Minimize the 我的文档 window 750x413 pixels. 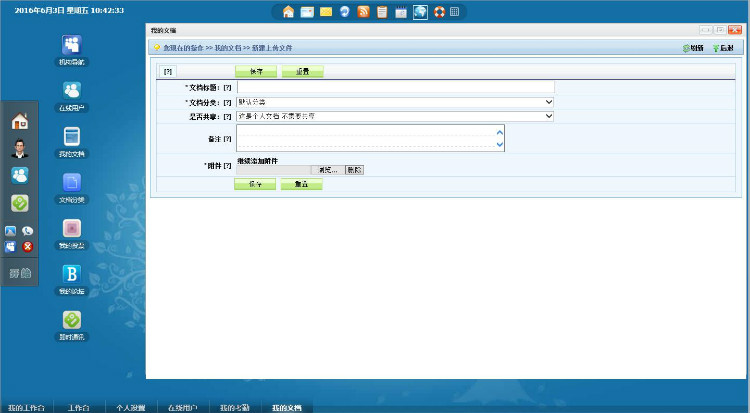click(x=706, y=30)
